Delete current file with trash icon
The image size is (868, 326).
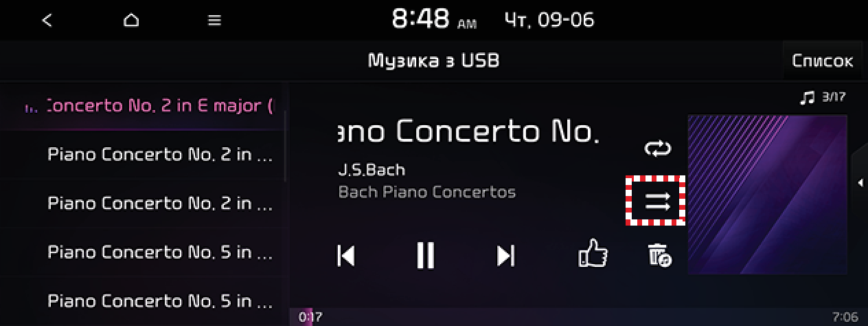[x=659, y=255]
